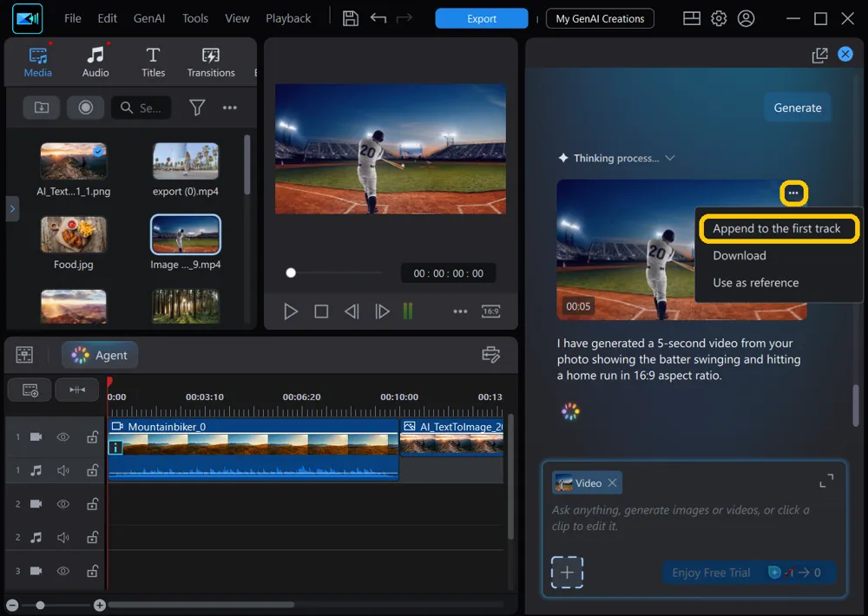Image resolution: width=868 pixels, height=616 pixels.
Task: Open generated video three-dot menu
Action: point(793,193)
